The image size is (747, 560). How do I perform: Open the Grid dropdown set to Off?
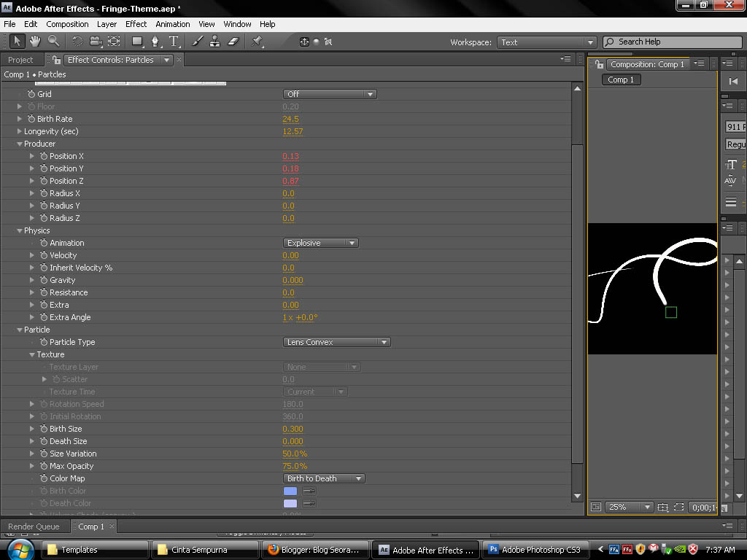[x=330, y=94]
